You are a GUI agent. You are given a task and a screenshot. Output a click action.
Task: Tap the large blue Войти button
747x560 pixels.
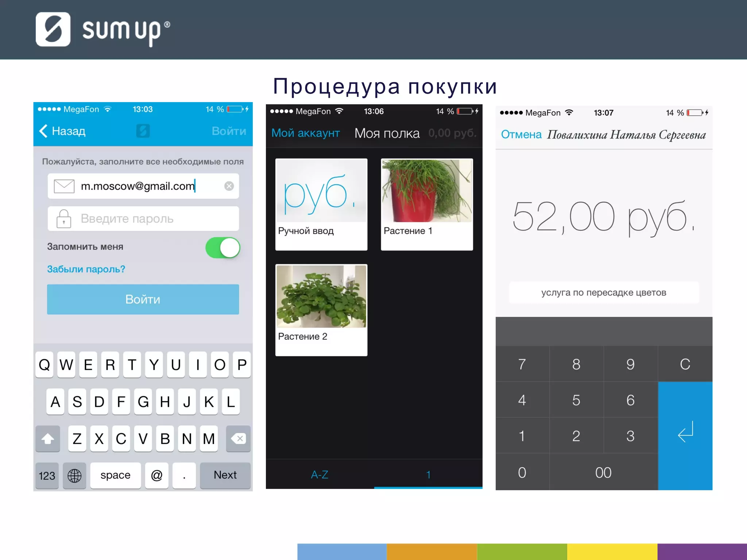point(143,299)
